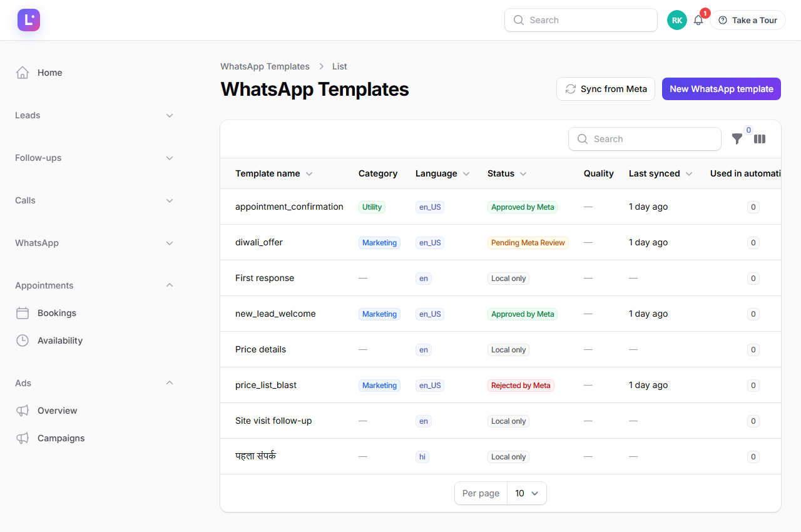Open the notifications bell icon
801x532 pixels.
(x=698, y=20)
